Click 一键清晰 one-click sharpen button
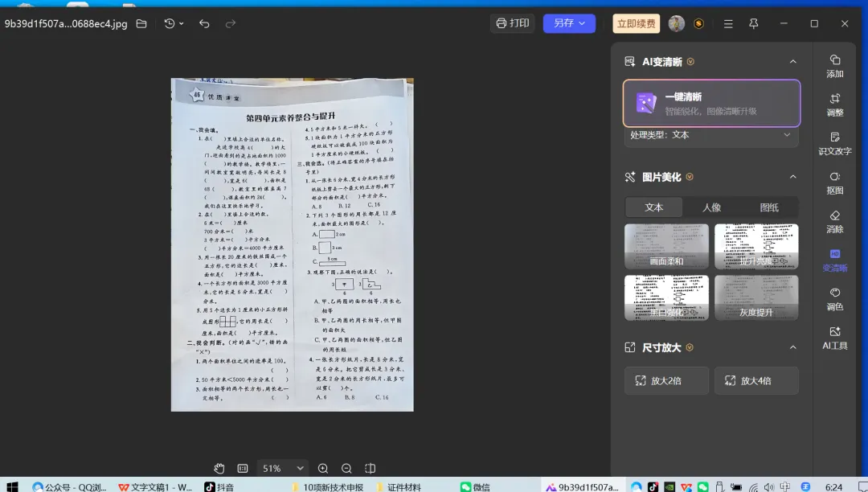 711,104
